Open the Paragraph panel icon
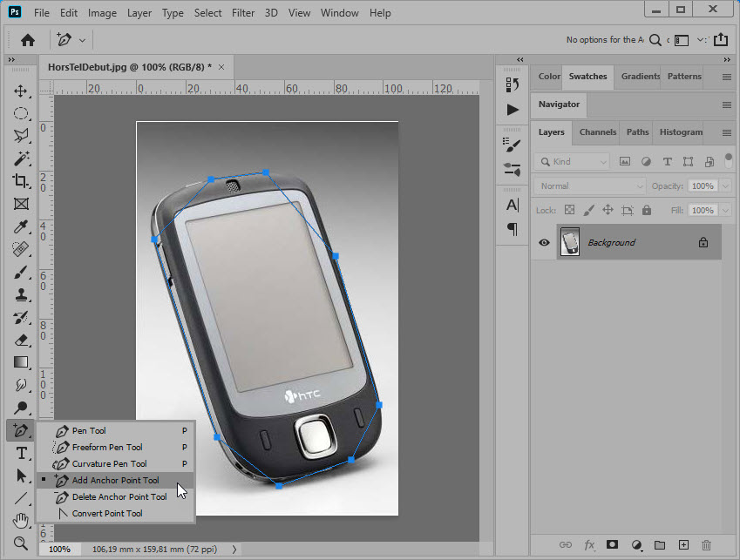Viewport: 740px width, 560px height. pos(512,229)
